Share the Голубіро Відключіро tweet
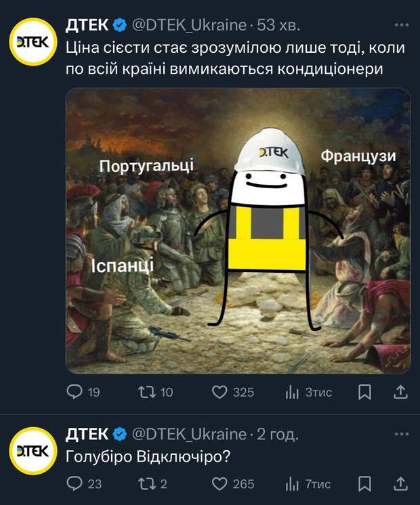Viewport: 420px width, 505px height. click(x=401, y=483)
